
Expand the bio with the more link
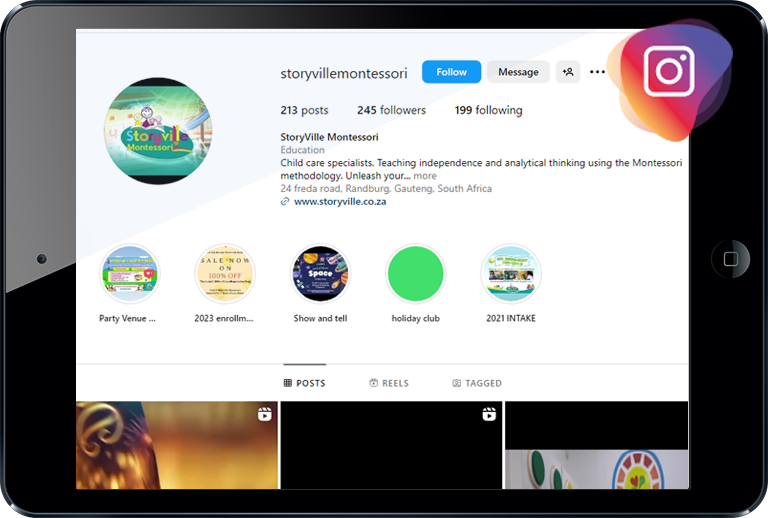(x=425, y=176)
